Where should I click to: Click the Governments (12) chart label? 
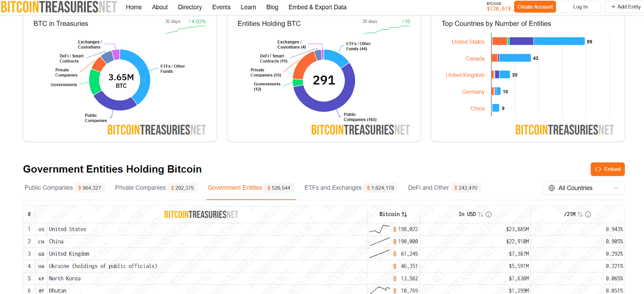(x=267, y=86)
